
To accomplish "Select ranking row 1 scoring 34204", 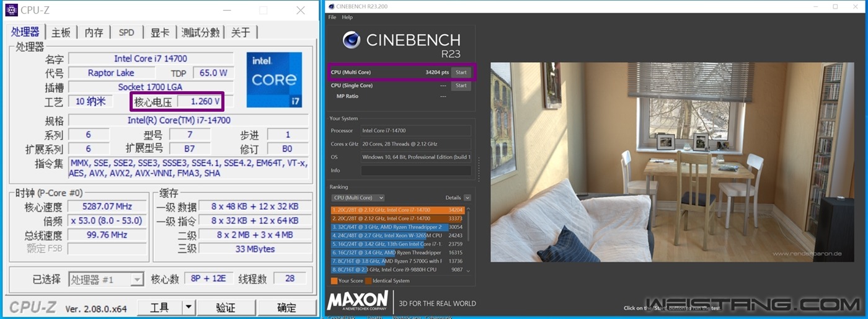I will click(x=397, y=210).
